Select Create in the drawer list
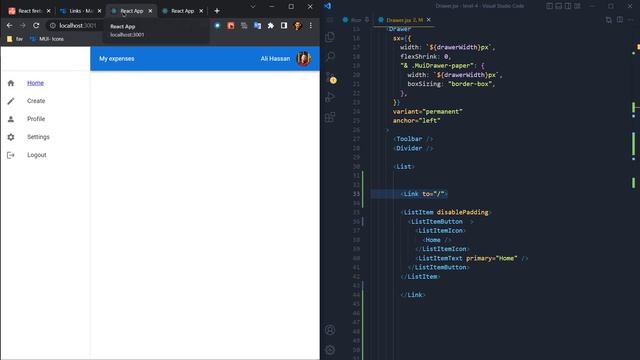The image size is (640, 360). click(45, 101)
